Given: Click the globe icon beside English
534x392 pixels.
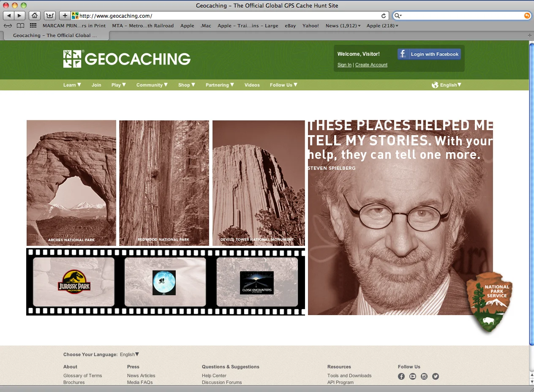Looking at the screenshot, I should (x=435, y=85).
